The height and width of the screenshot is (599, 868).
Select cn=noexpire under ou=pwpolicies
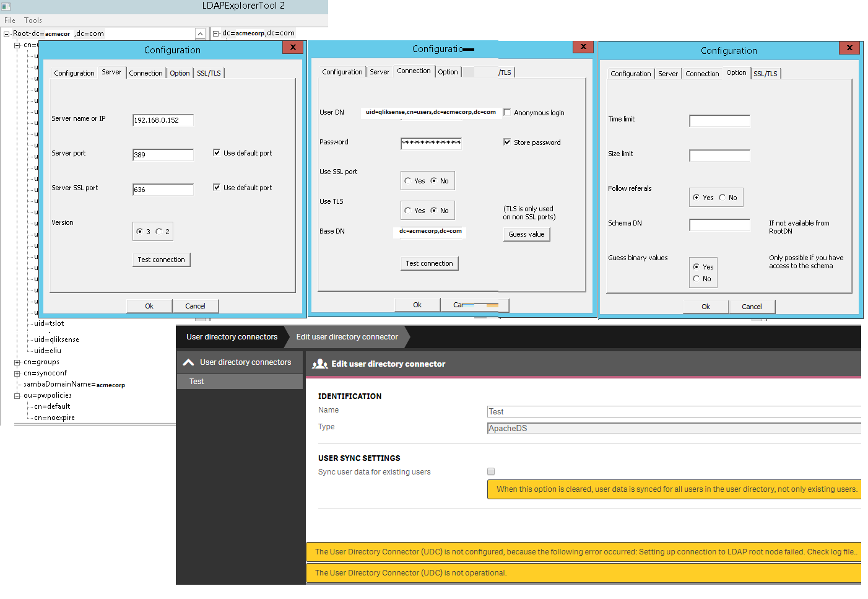point(54,418)
